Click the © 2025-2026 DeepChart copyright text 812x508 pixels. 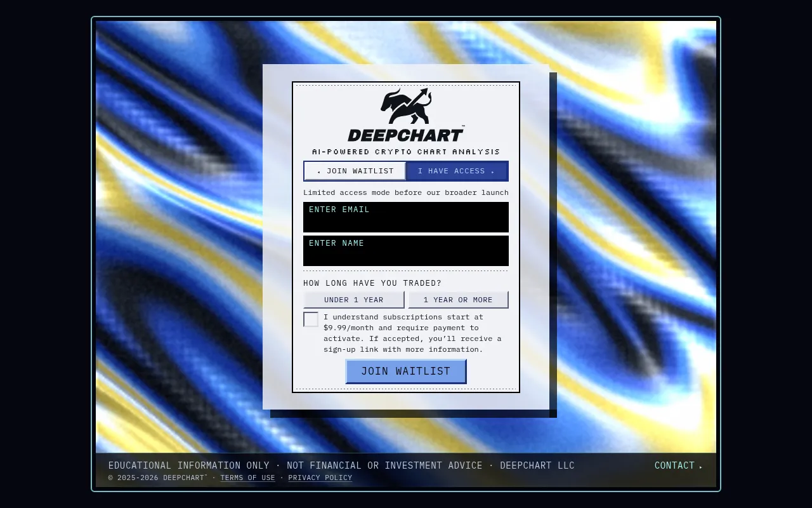pos(158,478)
